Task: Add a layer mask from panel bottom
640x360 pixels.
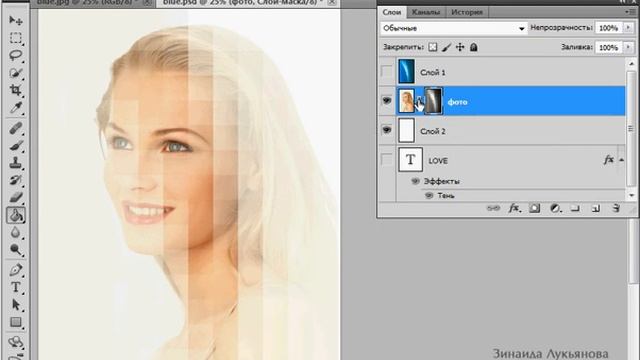Action: point(534,209)
